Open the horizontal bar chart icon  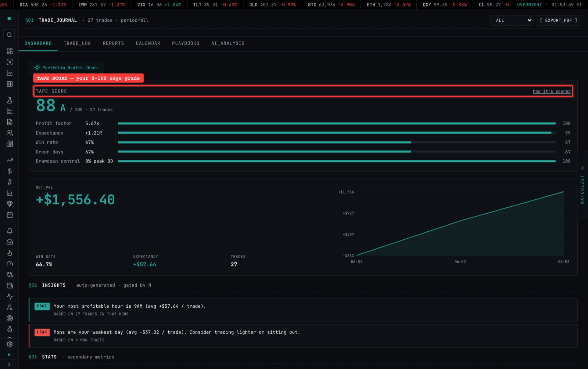(10, 111)
